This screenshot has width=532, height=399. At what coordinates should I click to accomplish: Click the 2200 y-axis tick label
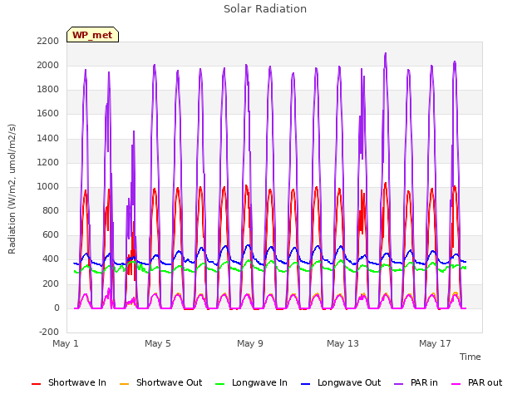pyautogui.click(x=48, y=41)
